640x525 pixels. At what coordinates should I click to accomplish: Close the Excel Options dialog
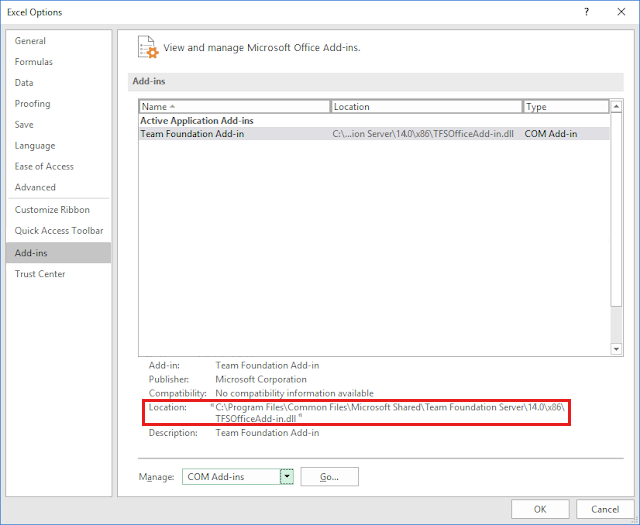coord(621,12)
